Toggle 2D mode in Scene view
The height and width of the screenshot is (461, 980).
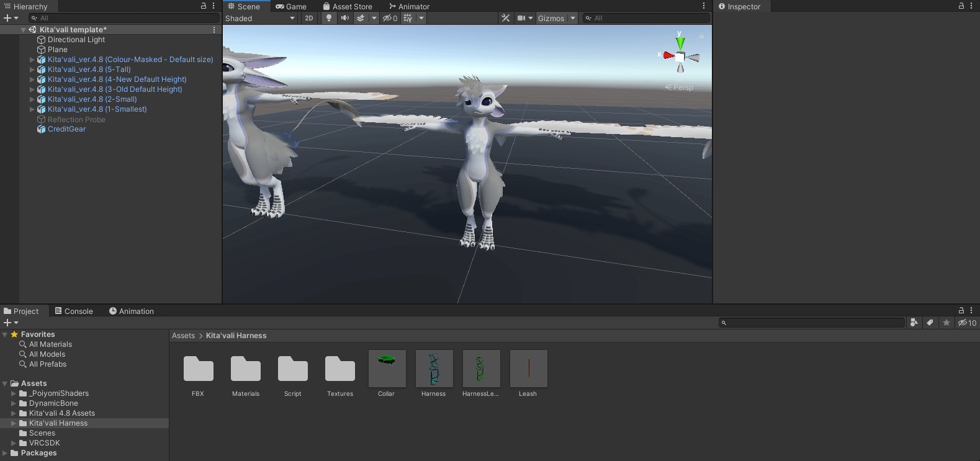309,18
